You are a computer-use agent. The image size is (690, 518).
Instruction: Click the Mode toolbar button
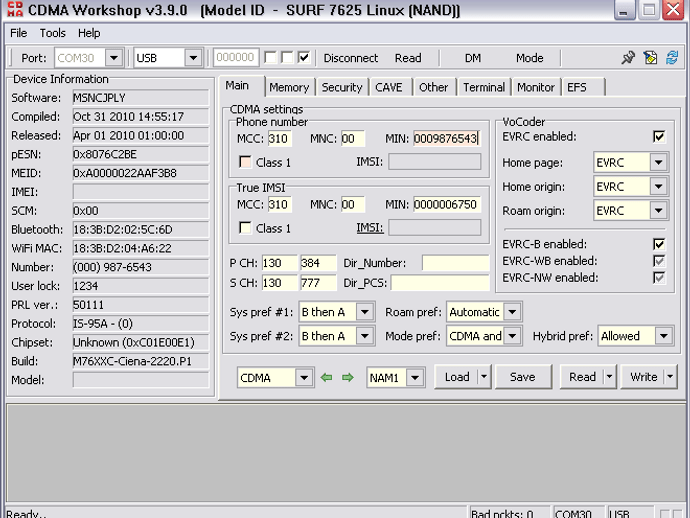click(x=530, y=58)
